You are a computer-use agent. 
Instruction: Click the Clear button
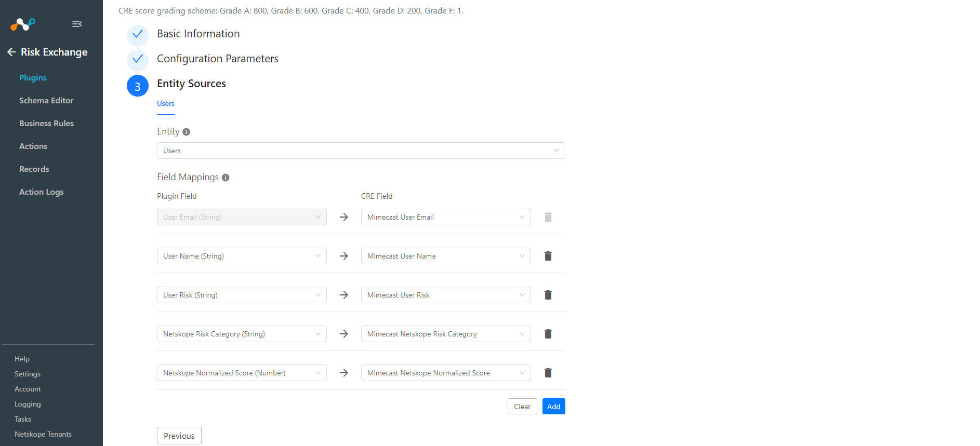click(x=522, y=407)
